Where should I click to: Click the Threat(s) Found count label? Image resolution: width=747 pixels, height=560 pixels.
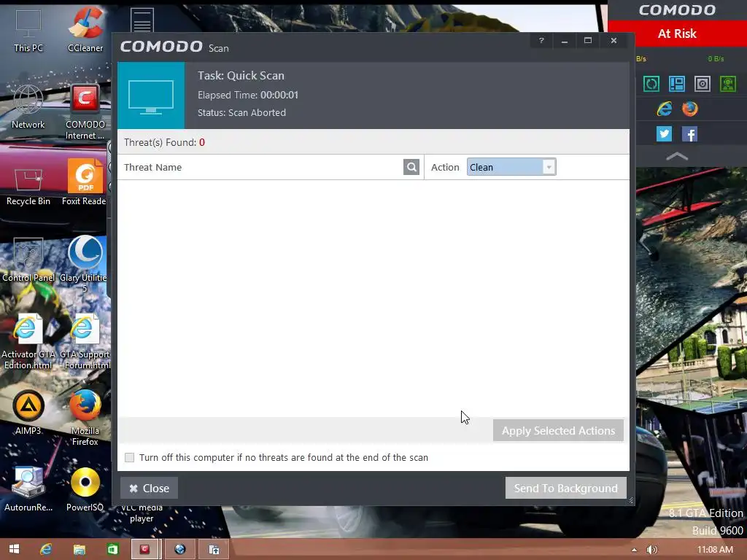pos(164,142)
